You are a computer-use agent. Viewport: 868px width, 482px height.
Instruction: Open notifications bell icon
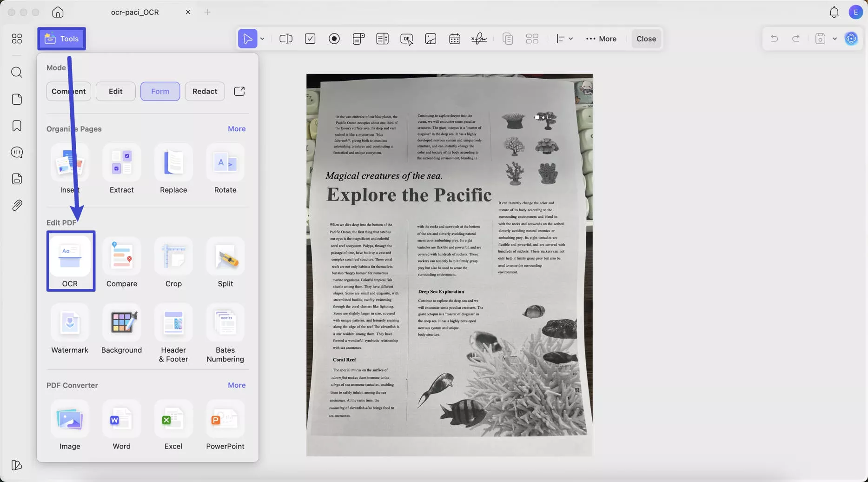click(x=834, y=12)
